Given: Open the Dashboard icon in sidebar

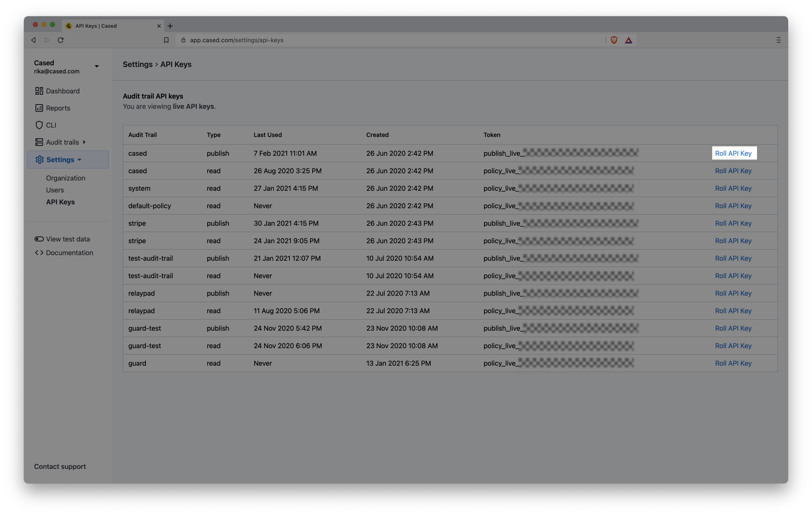Looking at the screenshot, I should pos(39,91).
